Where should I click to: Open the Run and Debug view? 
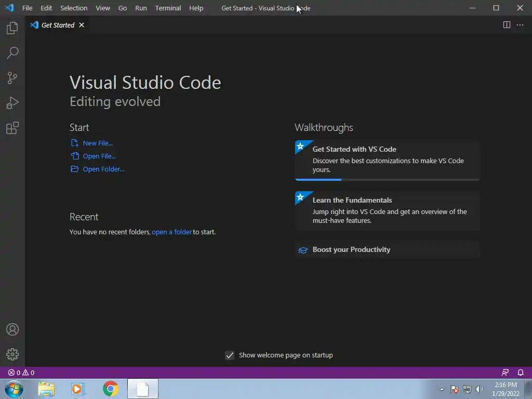tap(12, 103)
